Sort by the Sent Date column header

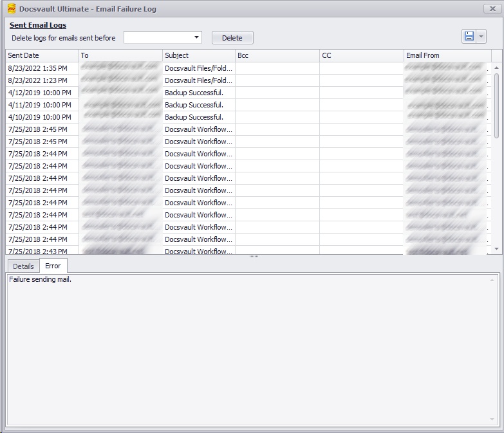(x=42, y=55)
